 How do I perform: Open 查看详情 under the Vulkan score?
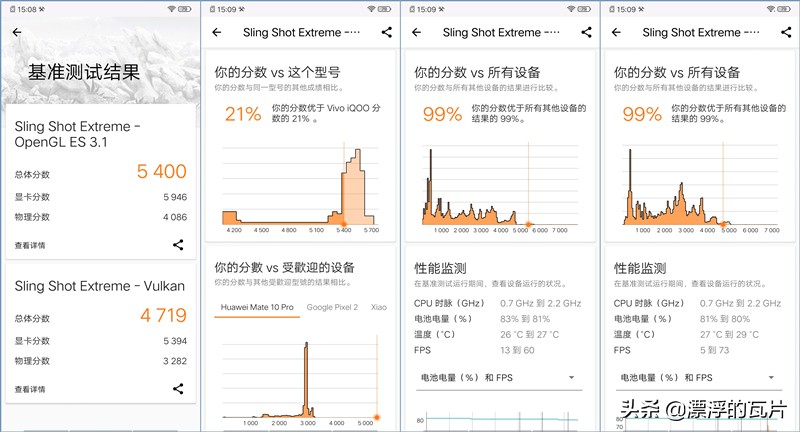tap(30, 389)
